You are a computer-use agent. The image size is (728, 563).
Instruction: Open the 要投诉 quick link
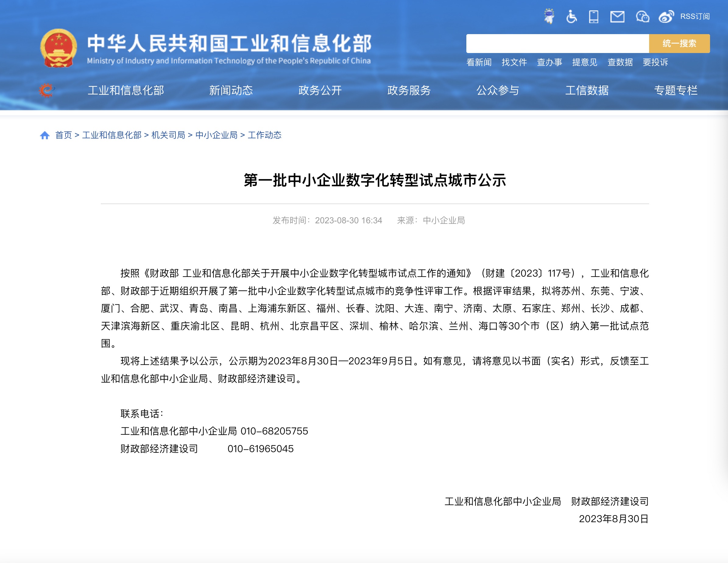tap(655, 62)
